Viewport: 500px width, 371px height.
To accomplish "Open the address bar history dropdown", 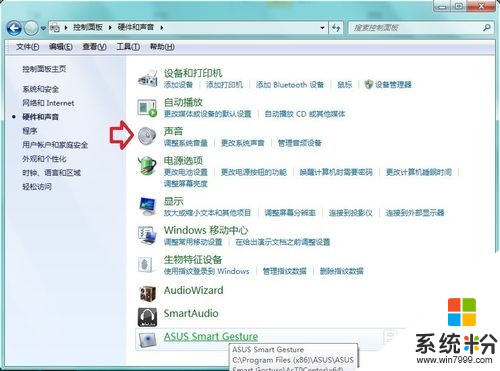I will 322,28.
